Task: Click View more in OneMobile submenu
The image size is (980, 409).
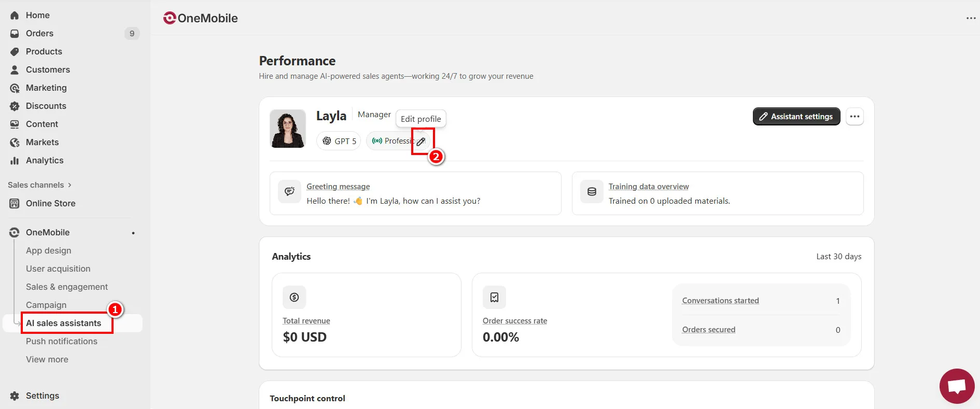Action: (x=47, y=359)
